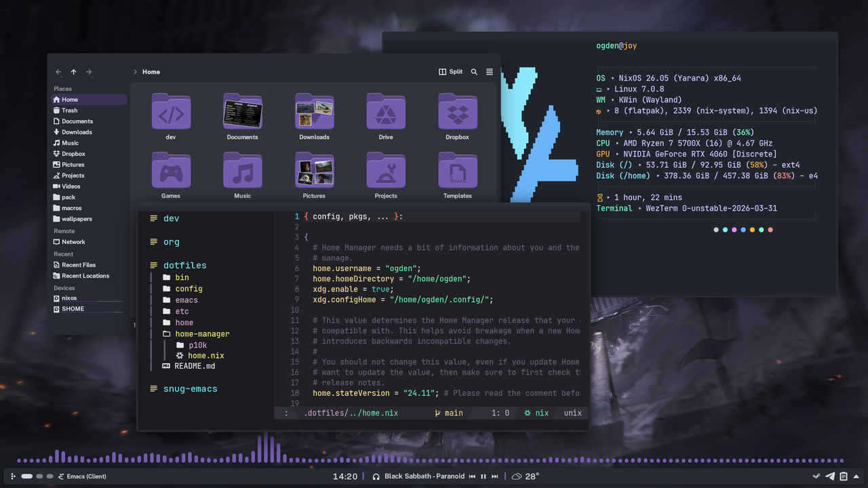This screenshot has width=868, height=488.
Task: Click the unix line-ending indicator in modeline
Action: click(573, 413)
